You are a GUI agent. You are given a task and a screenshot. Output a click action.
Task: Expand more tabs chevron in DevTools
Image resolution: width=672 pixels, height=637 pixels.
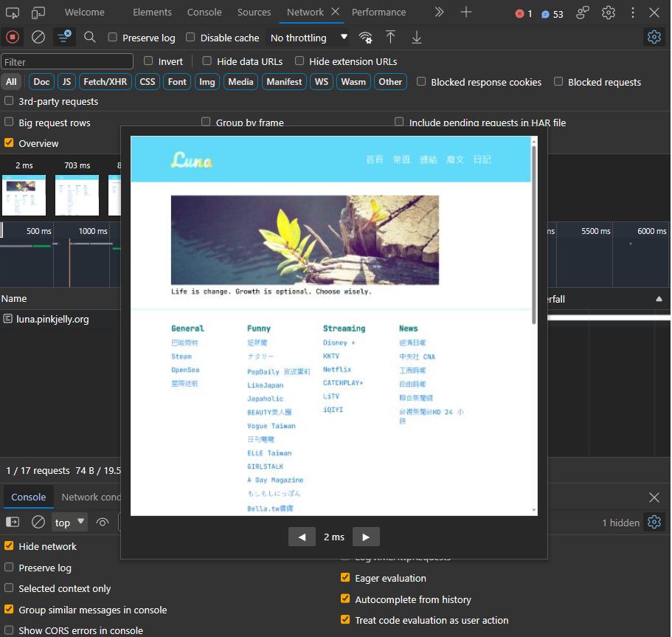[439, 13]
